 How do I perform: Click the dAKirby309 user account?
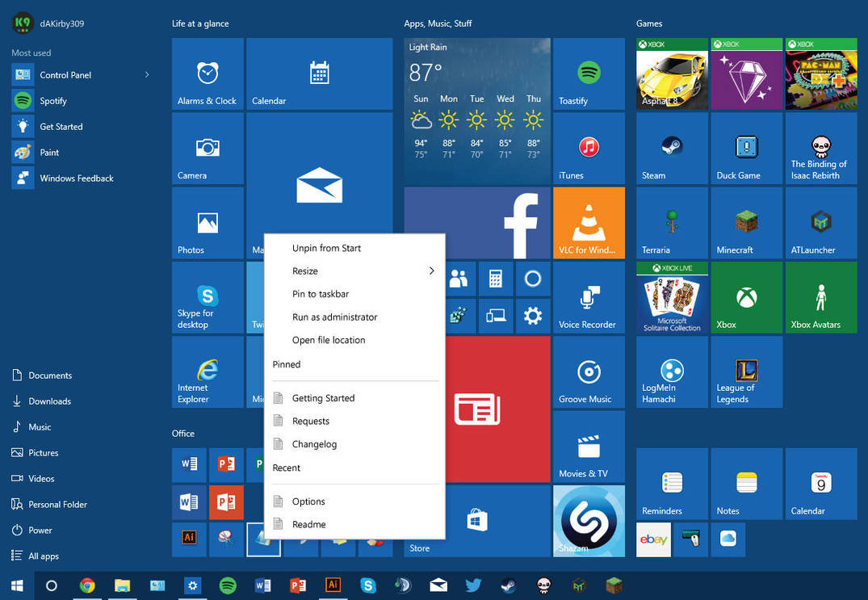tap(48, 23)
